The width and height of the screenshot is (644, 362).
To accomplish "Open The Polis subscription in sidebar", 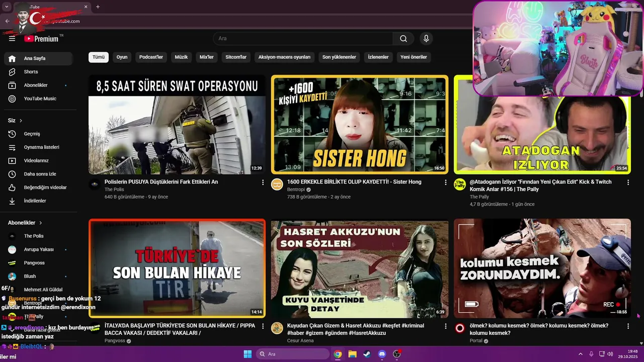I will [38, 236].
